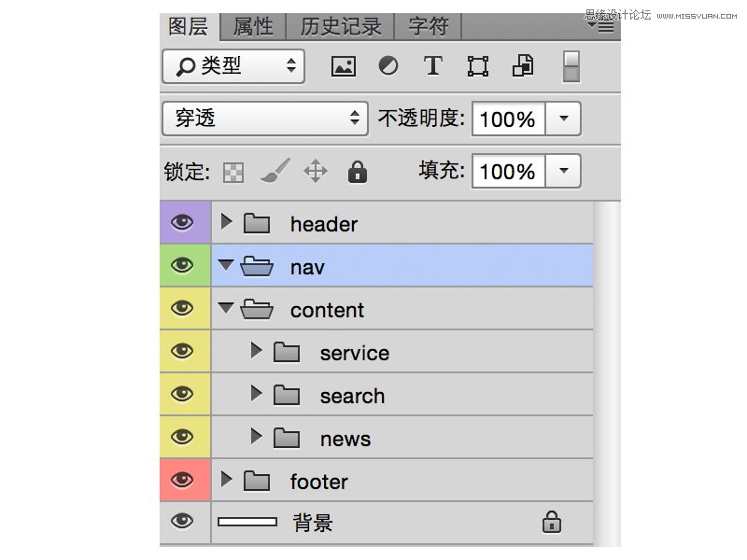Viewport: 747px width, 560px height.
Task: Click the lock all padlock icon
Action: click(357, 172)
